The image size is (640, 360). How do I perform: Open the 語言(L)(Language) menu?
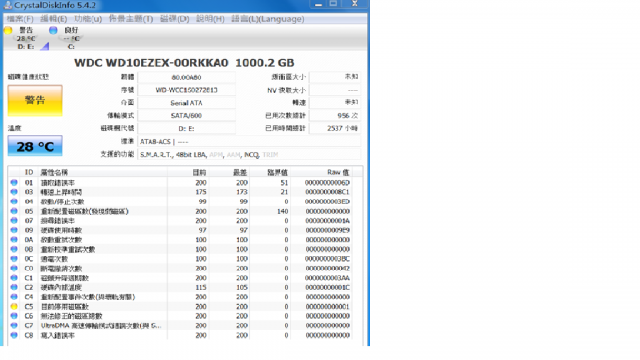pos(268,19)
